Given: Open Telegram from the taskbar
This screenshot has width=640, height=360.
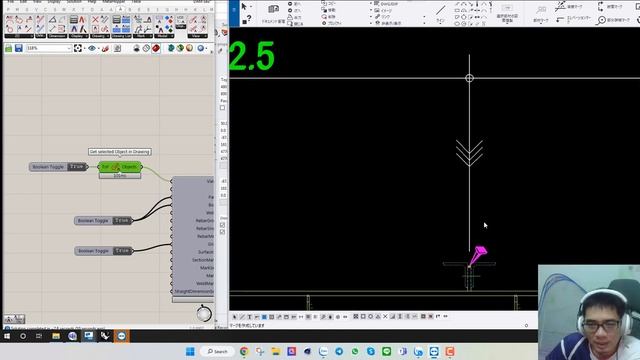Looking at the screenshot, I should click(339, 351).
